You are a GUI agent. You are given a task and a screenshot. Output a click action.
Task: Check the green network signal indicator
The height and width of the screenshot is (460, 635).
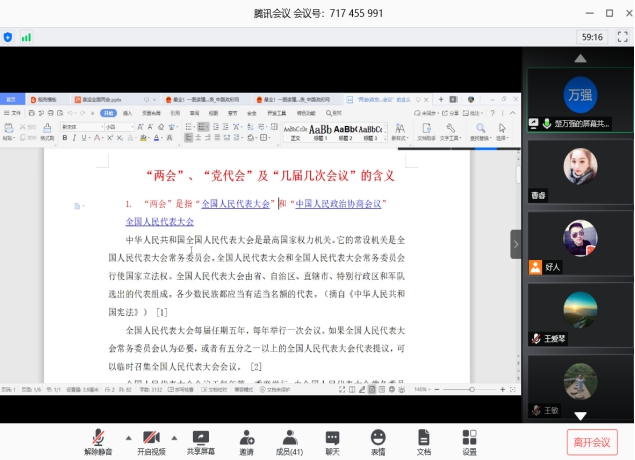click(x=26, y=37)
